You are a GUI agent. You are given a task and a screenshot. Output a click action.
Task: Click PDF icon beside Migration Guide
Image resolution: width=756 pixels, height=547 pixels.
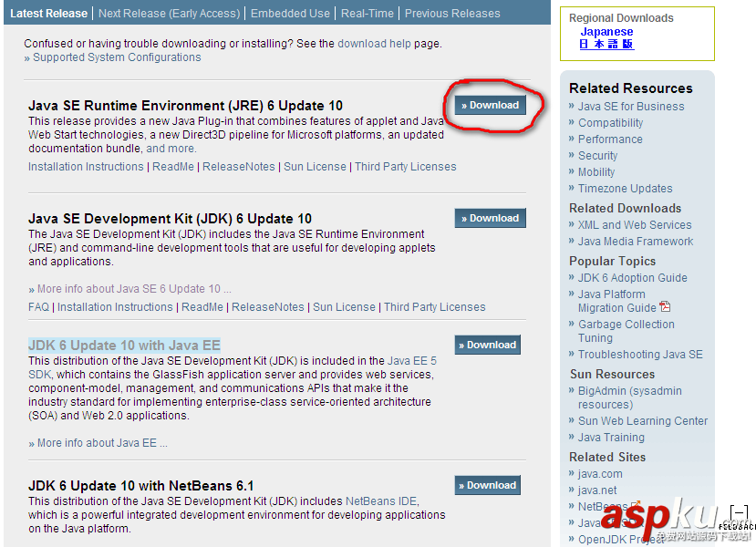coord(665,306)
